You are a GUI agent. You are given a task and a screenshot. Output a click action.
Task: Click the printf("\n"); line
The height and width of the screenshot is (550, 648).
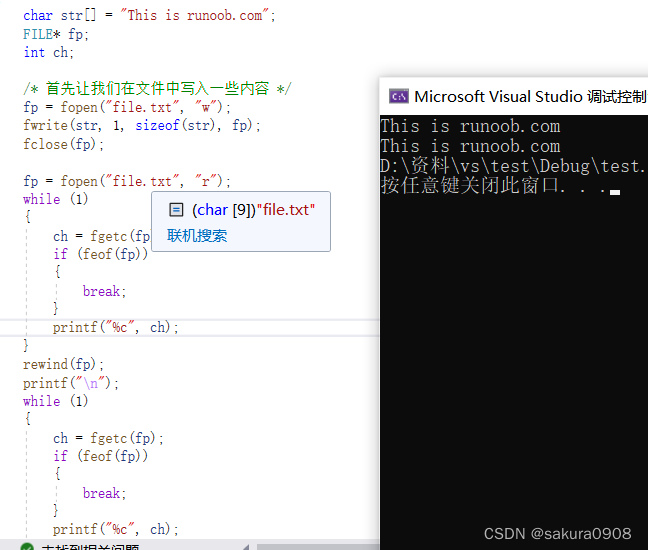click(x=71, y=383)
